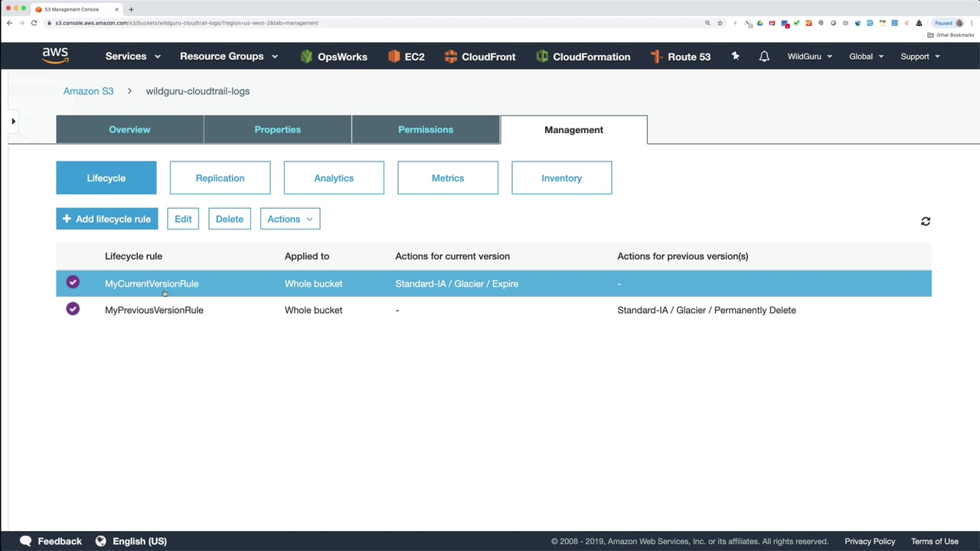Open the OpsWorks shortcut icon
This screenshot has height=551, width=980.
pyautogui.click(x=306, y=57)
